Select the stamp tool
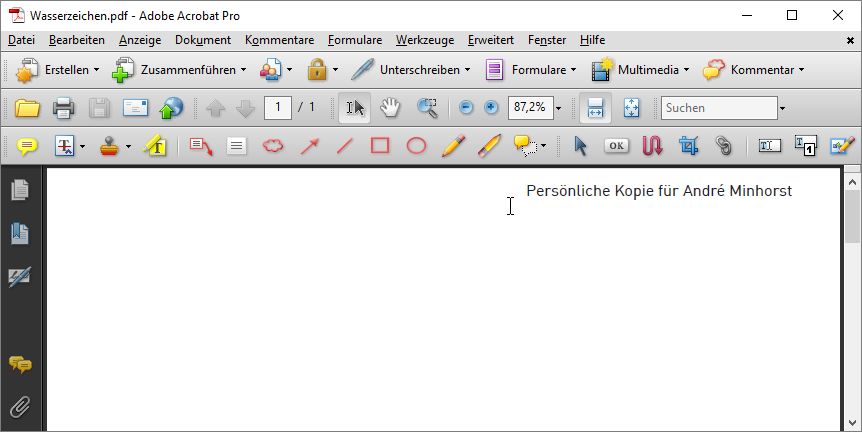Image resolution: width=862 pixels, height=432 pixels. tap(110, 146)
